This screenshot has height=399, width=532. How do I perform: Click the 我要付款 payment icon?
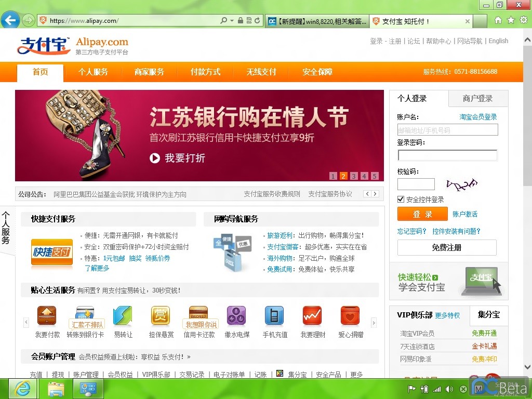coord(47,316)
